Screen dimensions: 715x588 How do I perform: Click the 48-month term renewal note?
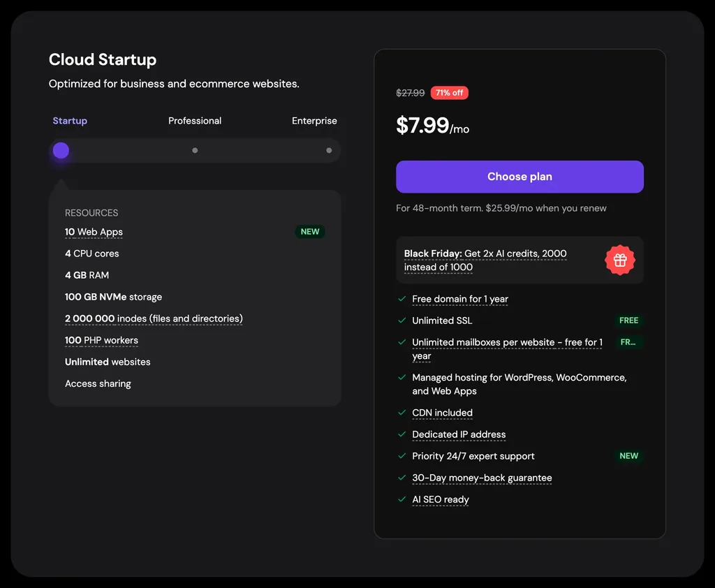tap(501, 209)
